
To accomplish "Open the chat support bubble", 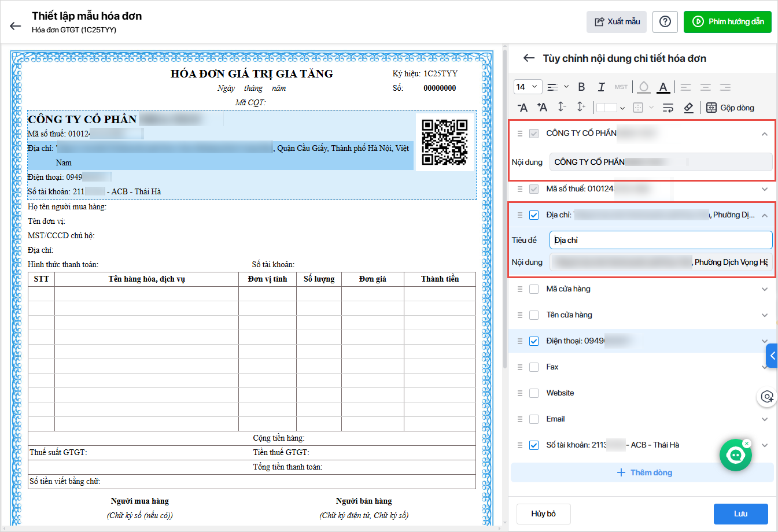I will 735,455.
